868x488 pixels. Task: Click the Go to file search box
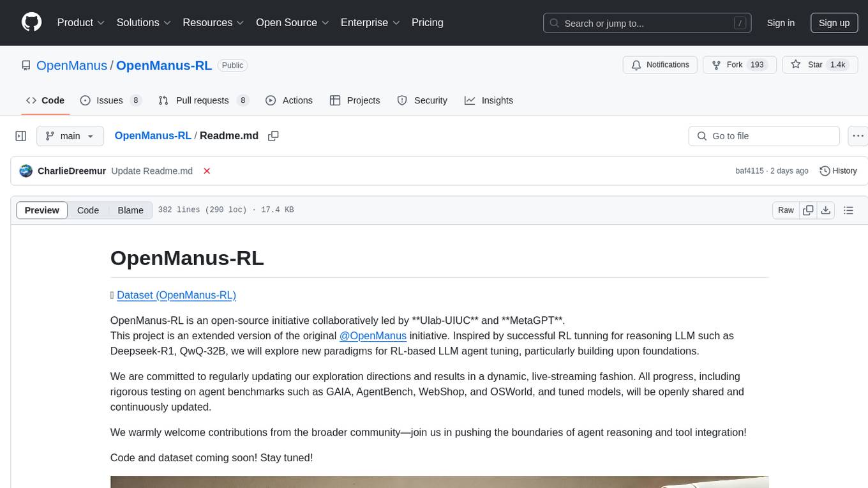click(764, 136)
